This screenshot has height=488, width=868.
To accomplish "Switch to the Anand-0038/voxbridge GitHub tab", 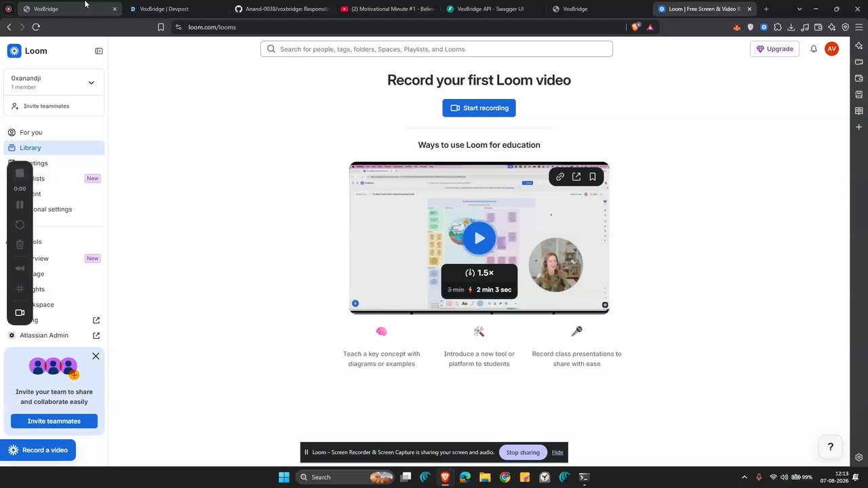I will pyautogui.click(x=281, y=9).
